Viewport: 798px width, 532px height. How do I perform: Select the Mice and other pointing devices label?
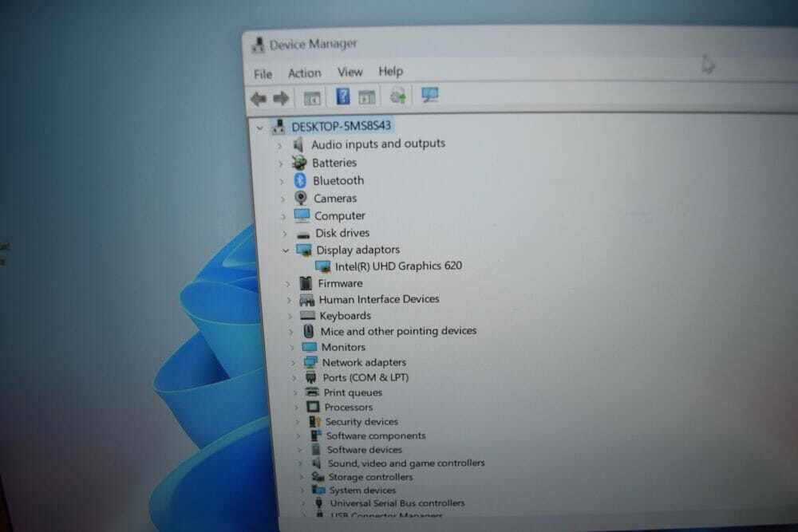click(x=398, y=331)
